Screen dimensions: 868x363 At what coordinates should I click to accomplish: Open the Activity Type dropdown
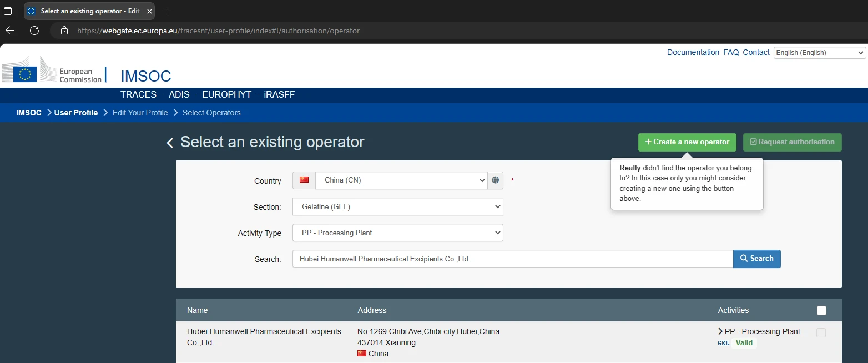click(398, 233)
